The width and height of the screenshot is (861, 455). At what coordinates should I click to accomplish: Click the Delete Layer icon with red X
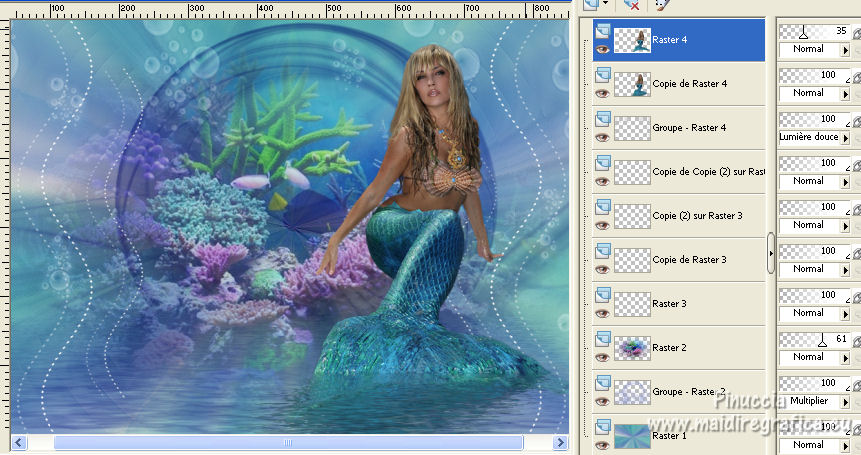pos(631,5)
